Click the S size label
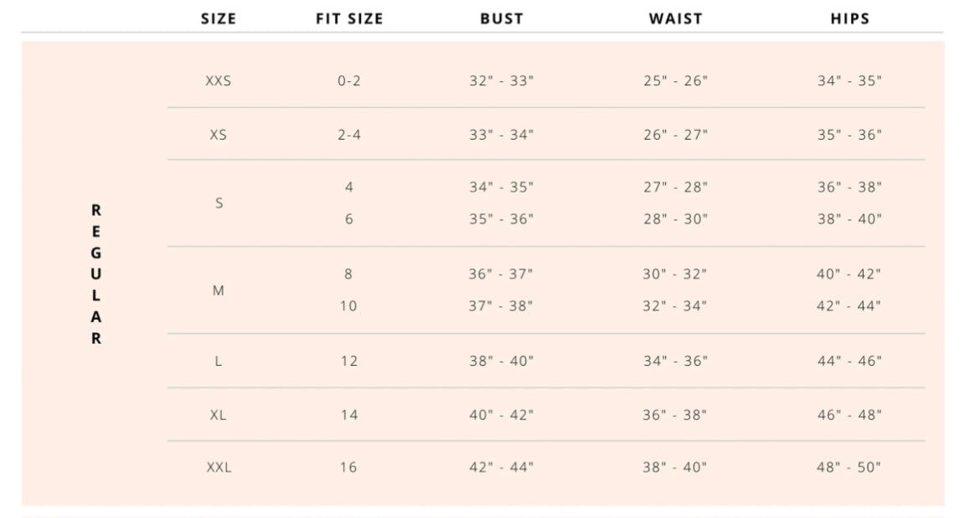980x518 pixels. (219, 203)
